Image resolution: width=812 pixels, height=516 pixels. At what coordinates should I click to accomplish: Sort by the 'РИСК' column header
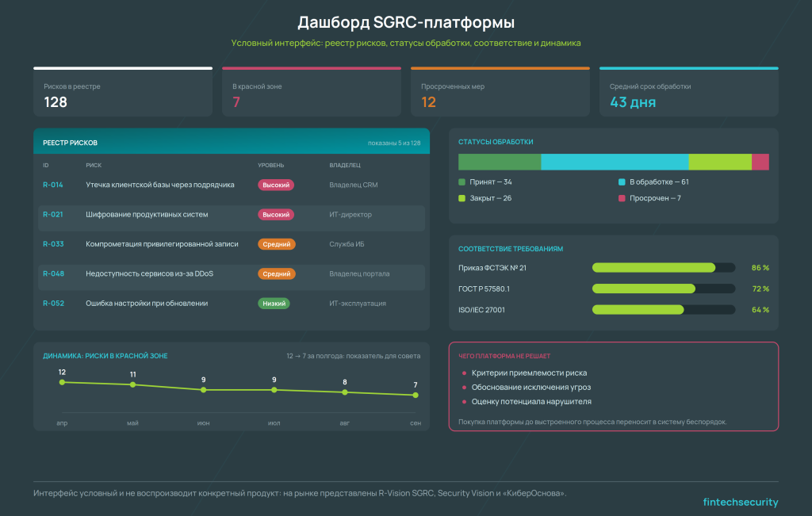point(94,165)
